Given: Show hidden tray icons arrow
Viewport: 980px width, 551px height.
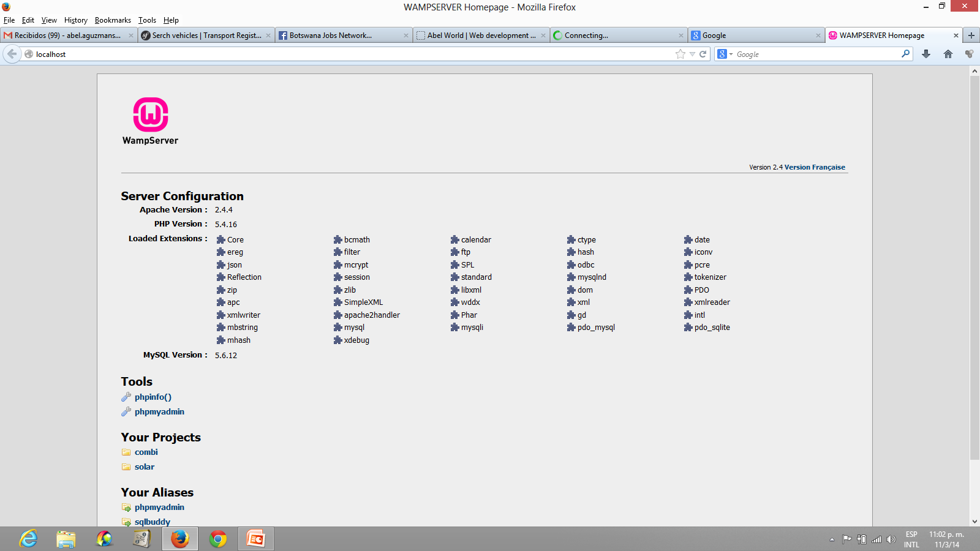Looking at the screenshot, I should [x=832, y=539].
